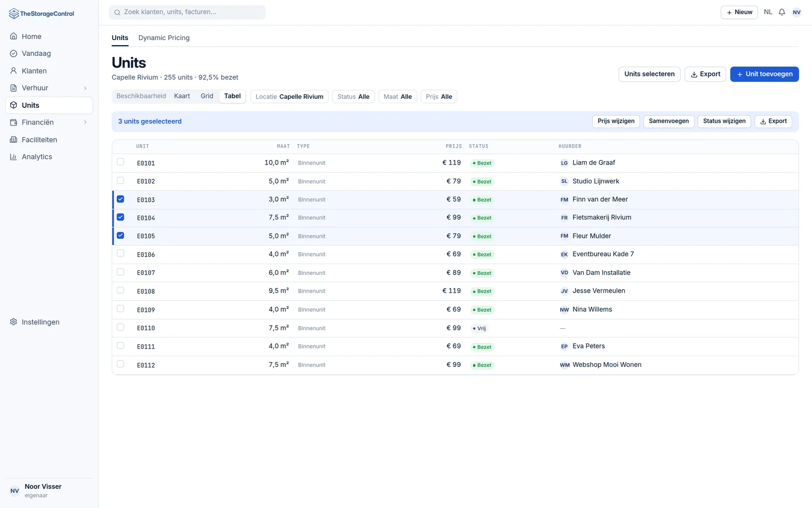Click the Faciliteiten building icon
812x508 pixels.
[x=14, y=140]
